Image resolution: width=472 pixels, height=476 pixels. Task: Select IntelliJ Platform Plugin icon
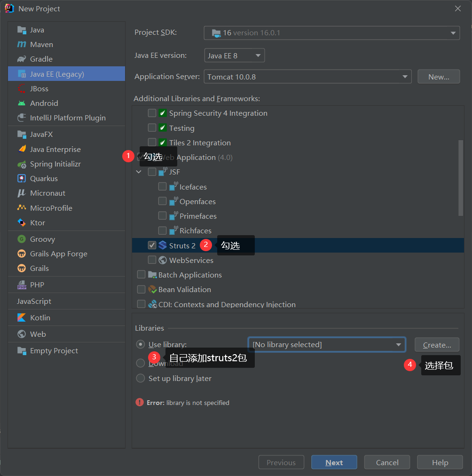[22, 118]
